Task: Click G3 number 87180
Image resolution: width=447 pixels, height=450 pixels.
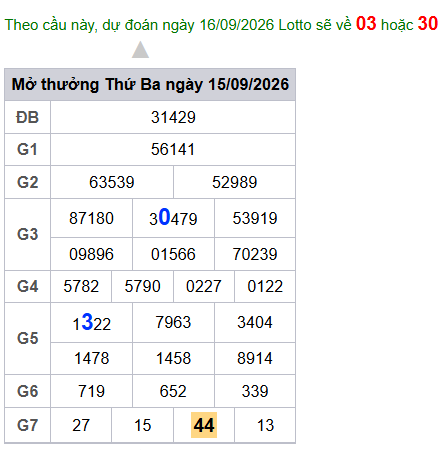Action: (92, 218)
